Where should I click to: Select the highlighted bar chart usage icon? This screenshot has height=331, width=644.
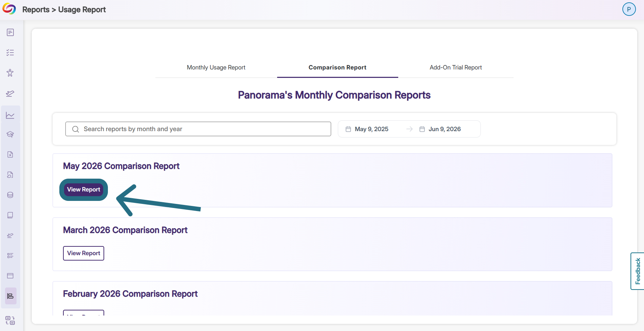coord(10,296)
